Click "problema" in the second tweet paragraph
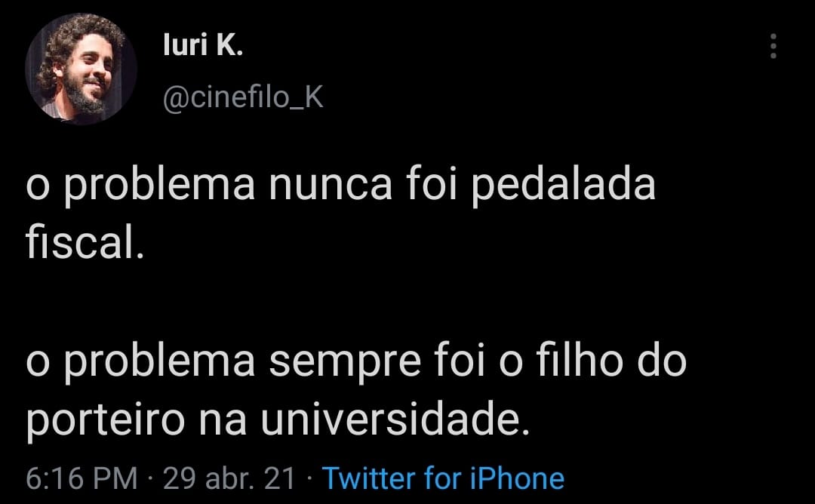815x504 pixels. point(160,361)
